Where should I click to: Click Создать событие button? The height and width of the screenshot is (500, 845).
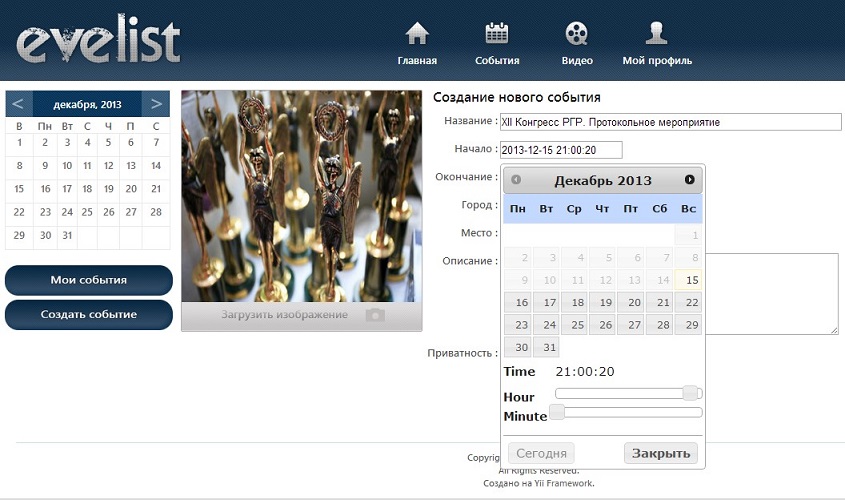(x=89, y=315)
